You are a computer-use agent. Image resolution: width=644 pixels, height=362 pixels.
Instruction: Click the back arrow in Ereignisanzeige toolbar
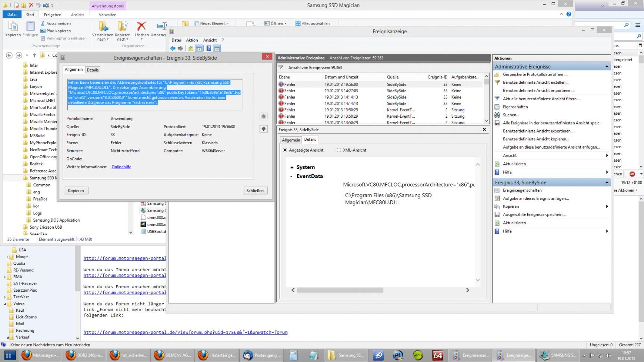click(173, 48)
